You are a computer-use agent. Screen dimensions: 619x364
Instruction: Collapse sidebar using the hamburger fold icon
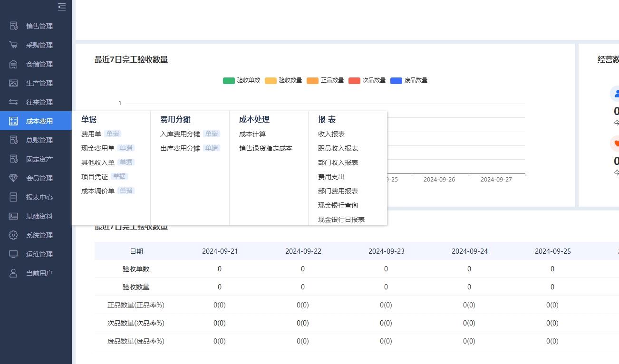62,7
